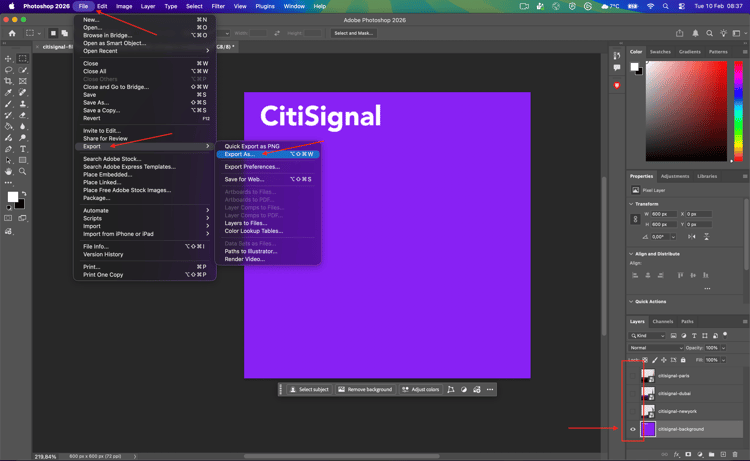Click the Share icon in the options bar
Screen dimensions: 750x461
click(x=679, y=33)
